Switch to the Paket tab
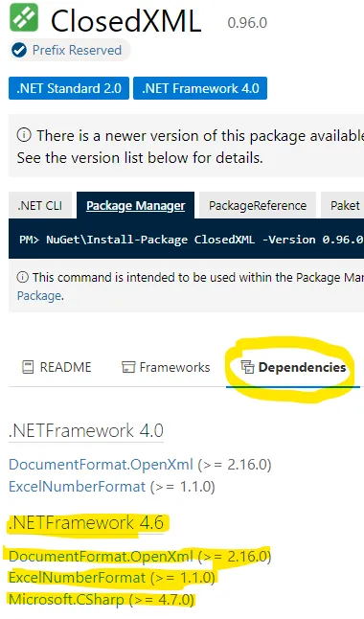364x619 pixels. pos(343,205)
